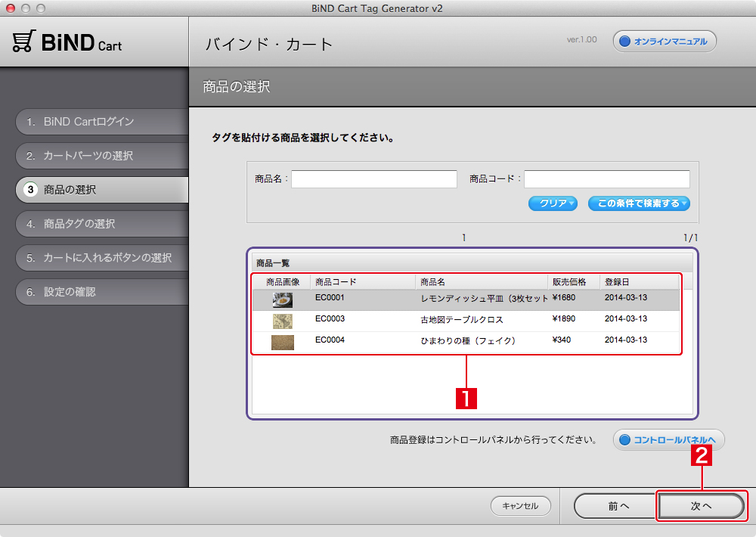Click the blue dot icon on コントロールパネルへ
Image resolution: width=756 pixels, height=537 pixels.
point(625,440)
